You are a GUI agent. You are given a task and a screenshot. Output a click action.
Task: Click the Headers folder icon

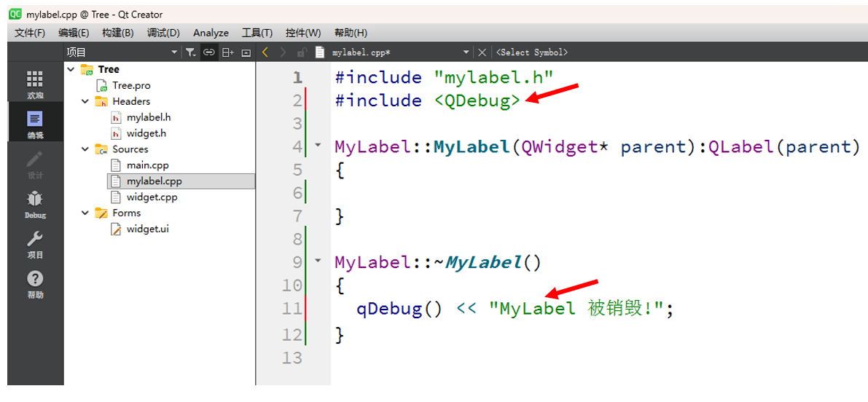(101, 101)
